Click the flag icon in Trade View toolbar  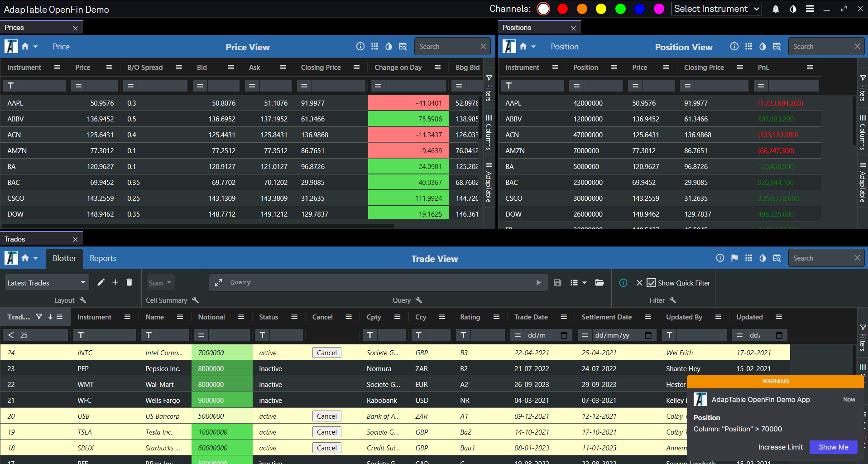coord(734,258)
